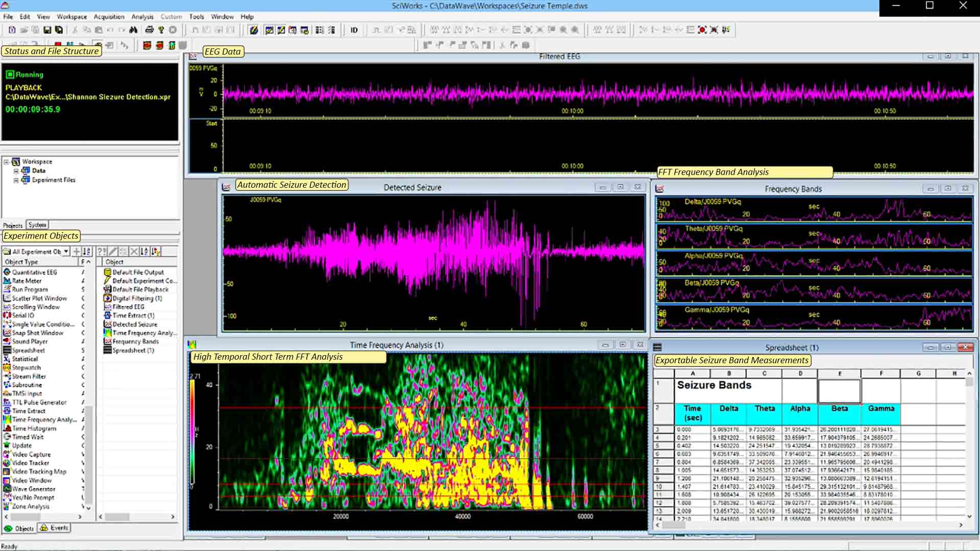This screenshot has width=980, height=551.
Task: Click the Filtered EEG window icon at top-left
Action: click(x=193, y=57)
